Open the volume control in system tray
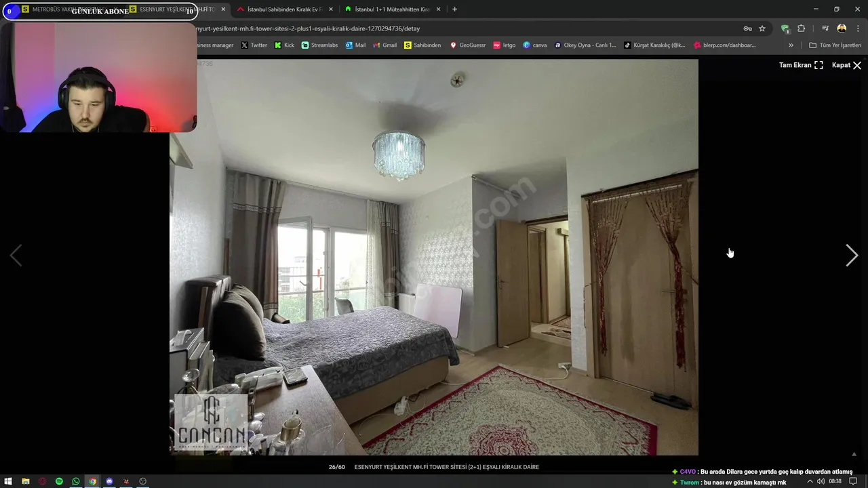The height and width of the screenshot is (488, 868). [821, 481]
